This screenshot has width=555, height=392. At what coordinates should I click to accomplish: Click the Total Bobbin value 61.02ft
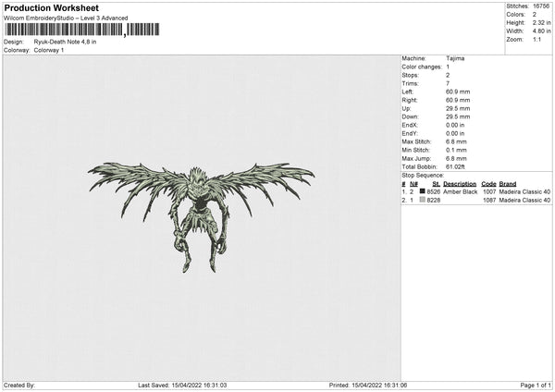coord(455,167)
